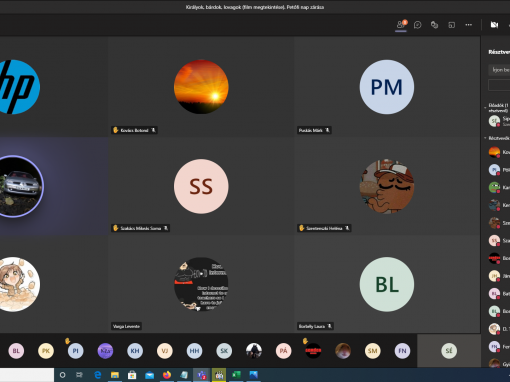Viewport: 510px width, 382px height.
Task: Open the participants panel icon with orange badge
Action: [401, 25]
